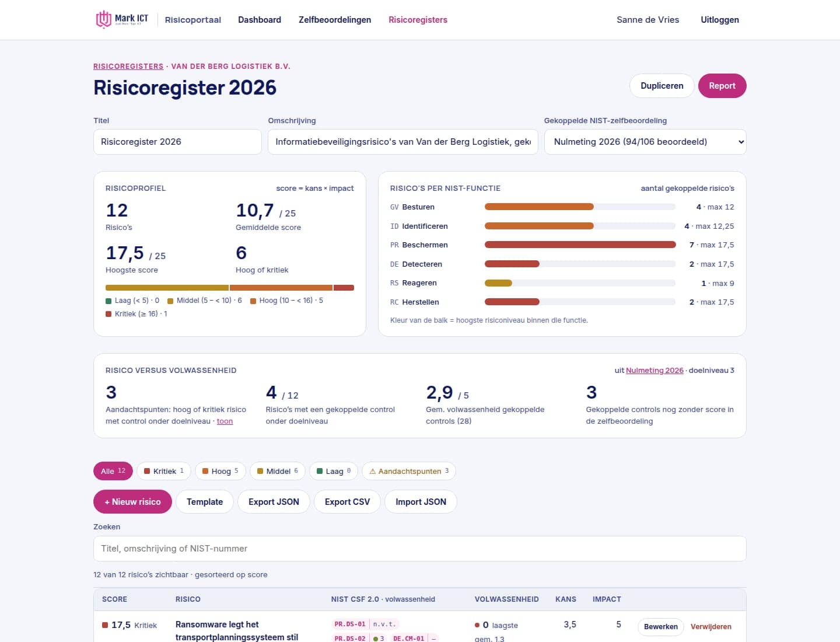Open the Nulmeting 2026 link

click(654, 371)
